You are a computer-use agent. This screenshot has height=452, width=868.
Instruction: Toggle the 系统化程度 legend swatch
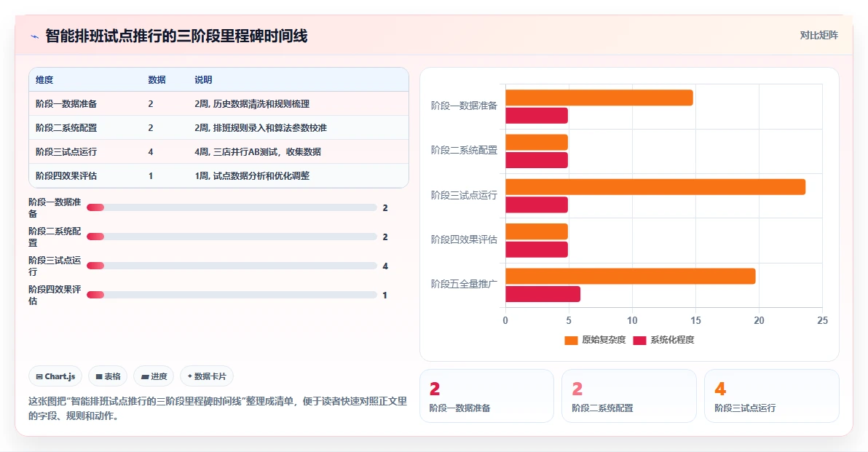click(639, 340)
